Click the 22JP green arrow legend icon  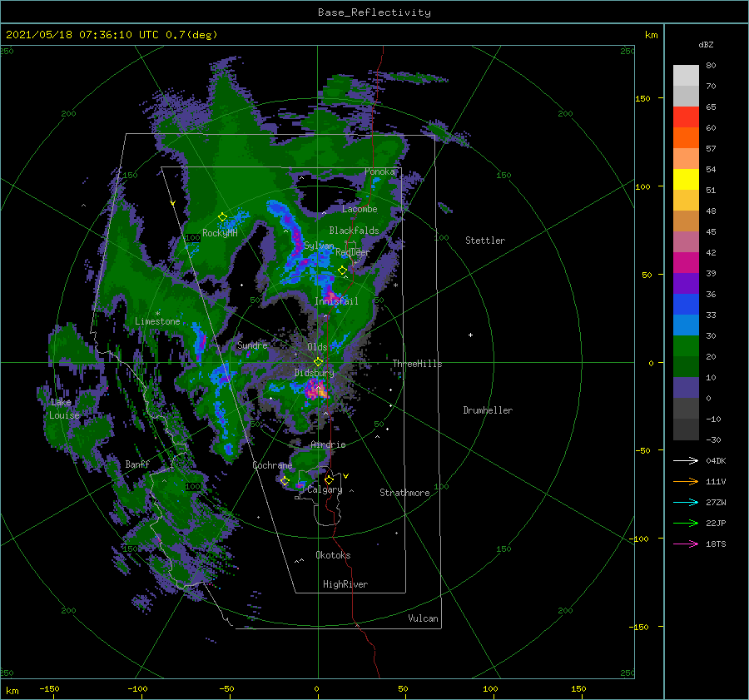686,524
